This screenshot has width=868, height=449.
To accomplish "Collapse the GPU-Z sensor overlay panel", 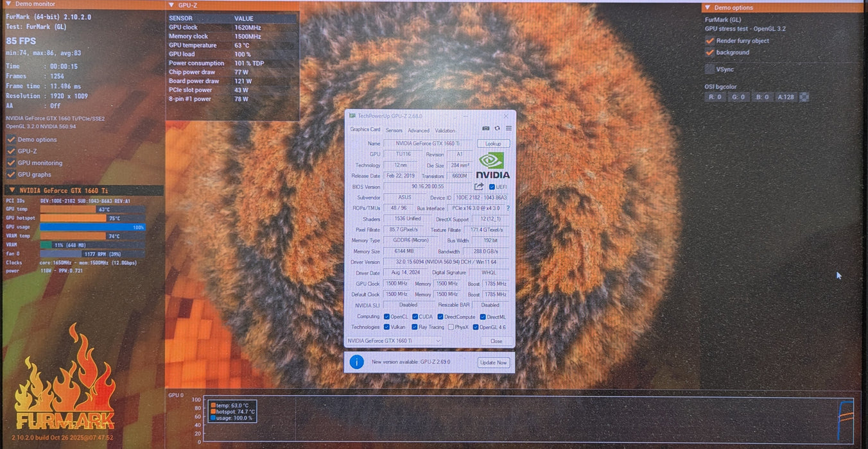I will pos(171,5).
